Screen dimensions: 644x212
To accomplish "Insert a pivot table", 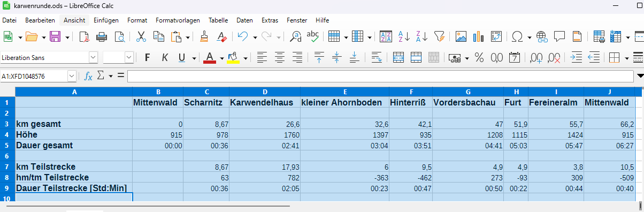I will click(496, 37).
